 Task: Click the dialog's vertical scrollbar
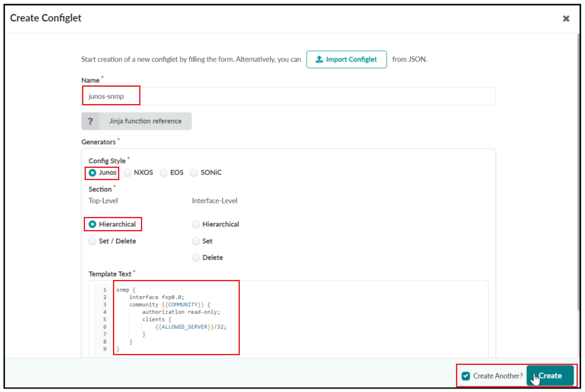(x=578, y=169)
